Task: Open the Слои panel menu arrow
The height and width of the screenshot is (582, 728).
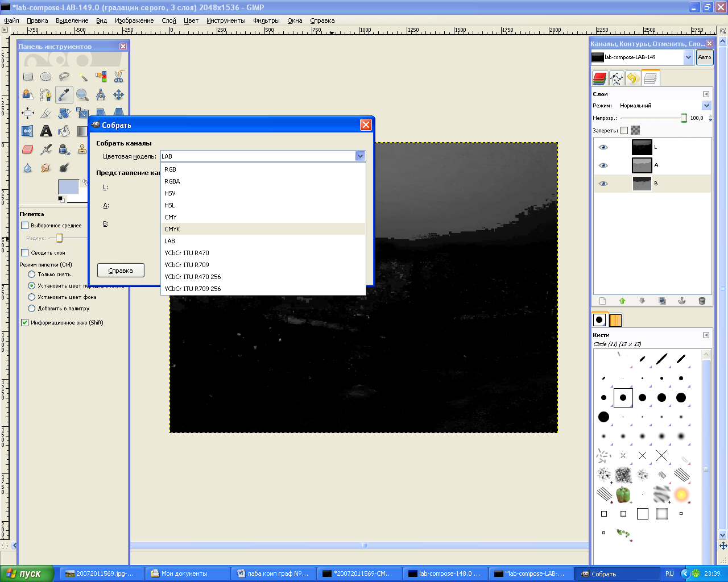Action: point(706,94)
